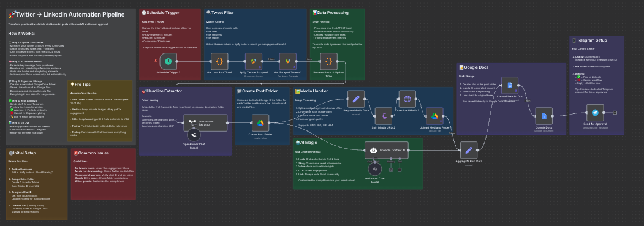Select the Google Docs update document node

point(544,116)
